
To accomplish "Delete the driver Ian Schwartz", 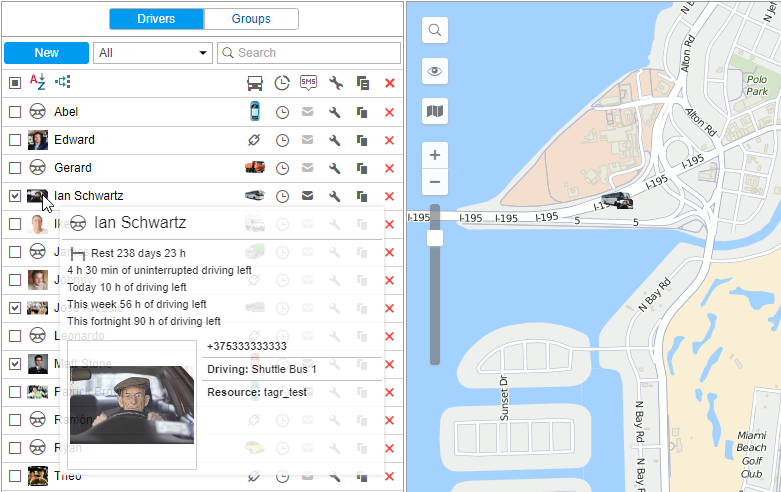I will point(390,196).
